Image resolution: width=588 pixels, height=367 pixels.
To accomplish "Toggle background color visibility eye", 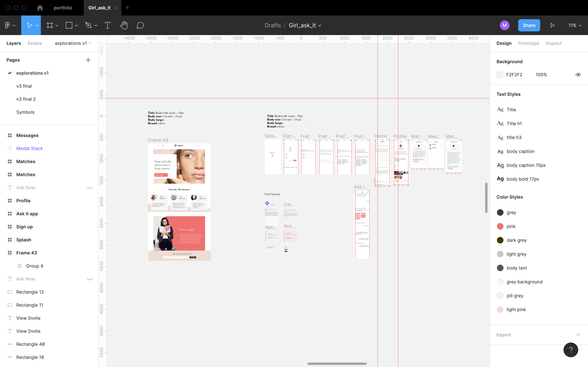I will tap(578, 74).
